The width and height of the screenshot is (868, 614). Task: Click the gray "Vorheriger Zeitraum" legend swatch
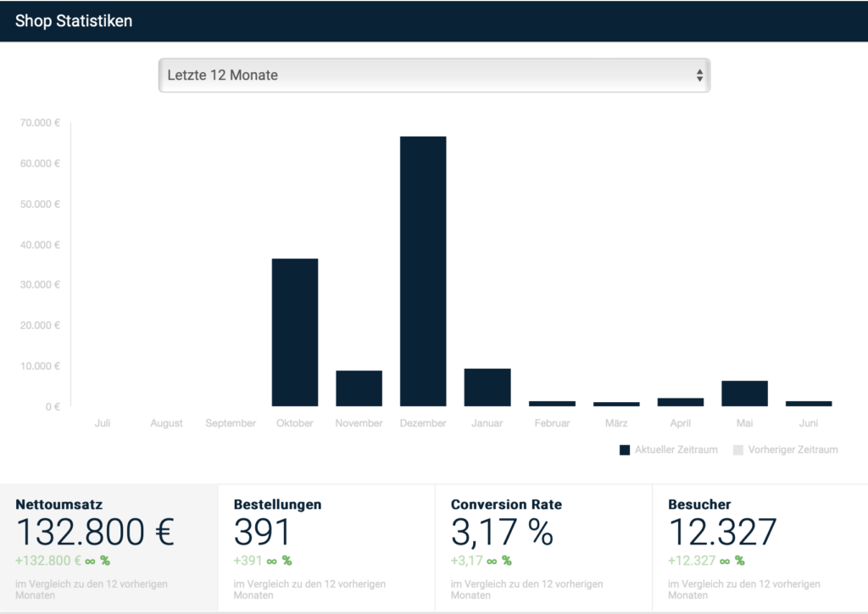737,449
